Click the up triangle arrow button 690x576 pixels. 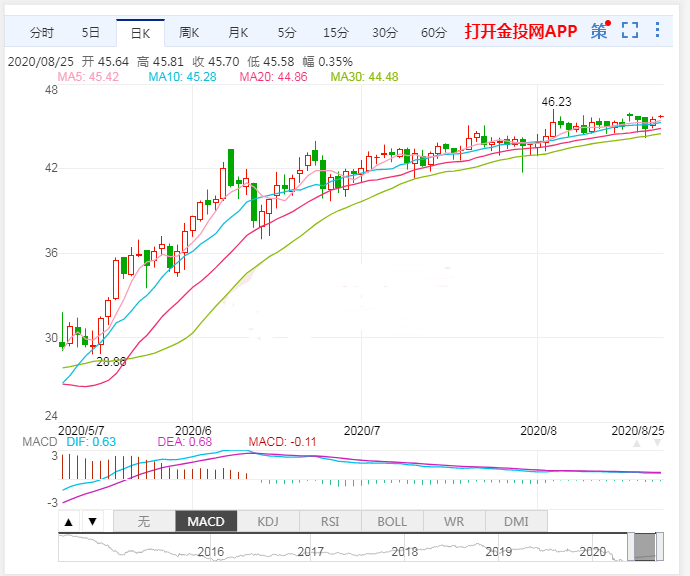(68, 521)
